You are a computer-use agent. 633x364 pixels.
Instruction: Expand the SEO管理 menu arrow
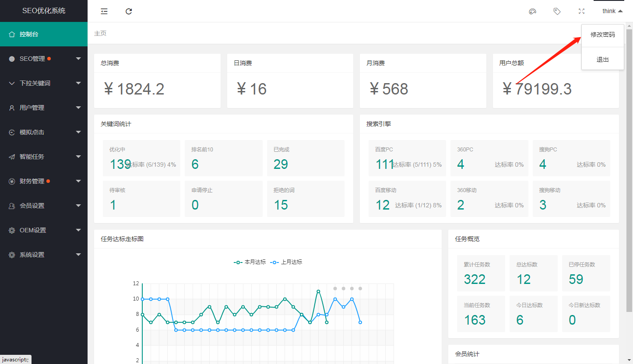pyautogui.click(x=78, y=59)
